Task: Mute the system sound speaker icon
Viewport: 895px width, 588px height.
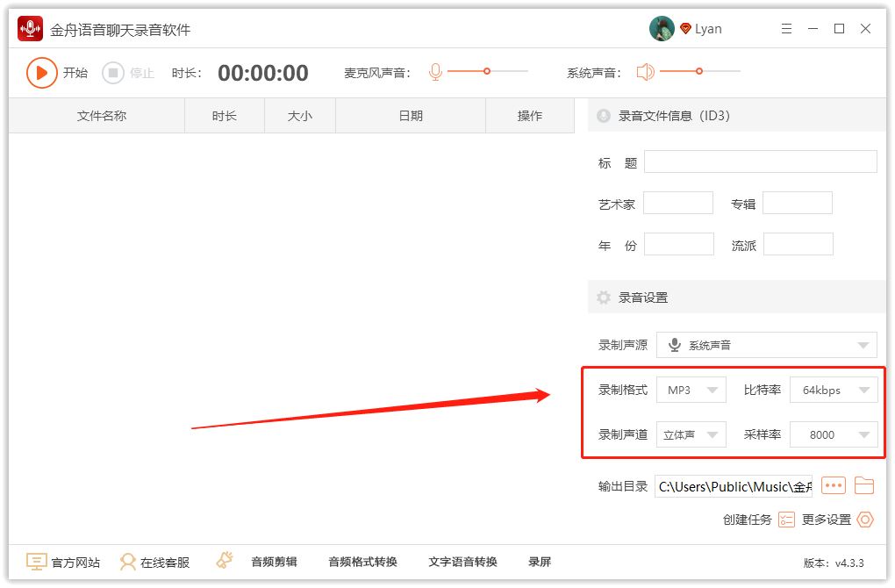Action: 646,72
